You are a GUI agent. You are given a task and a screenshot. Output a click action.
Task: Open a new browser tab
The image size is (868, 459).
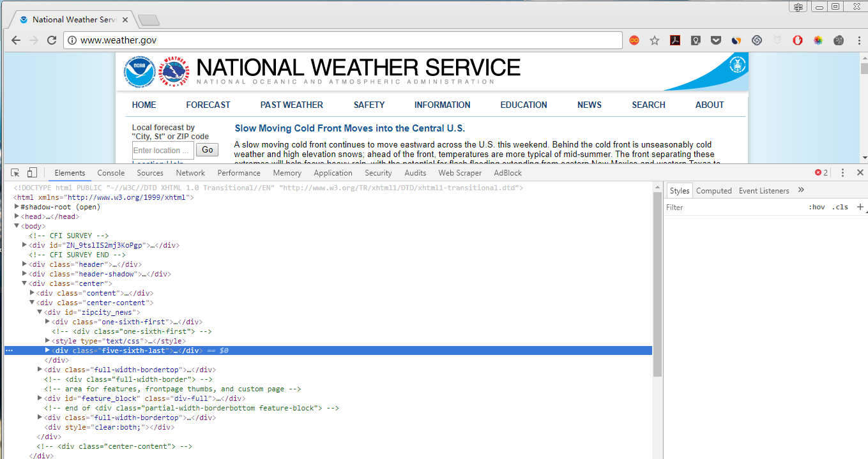pos(149,20)
